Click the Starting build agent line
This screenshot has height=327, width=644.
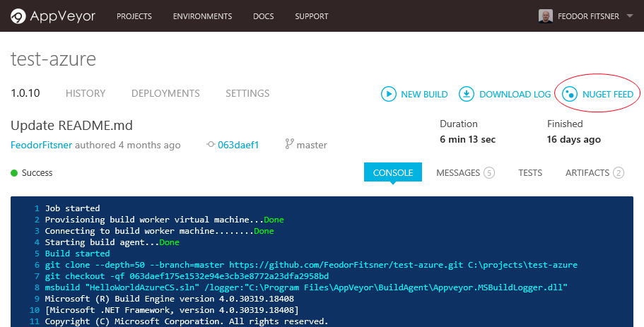[112, 242]
